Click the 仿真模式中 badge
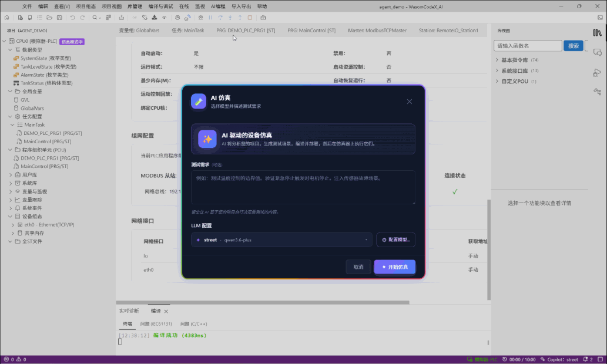 click(72, 41)
